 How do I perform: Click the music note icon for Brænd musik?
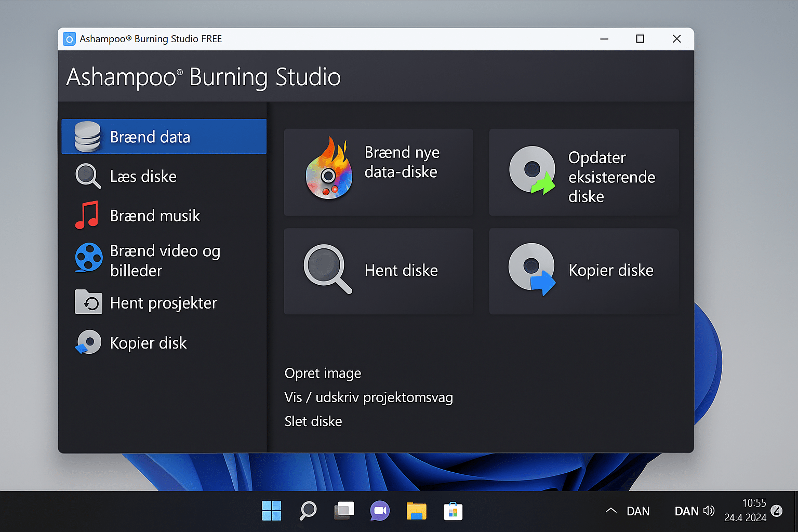[x=88, y=215]
